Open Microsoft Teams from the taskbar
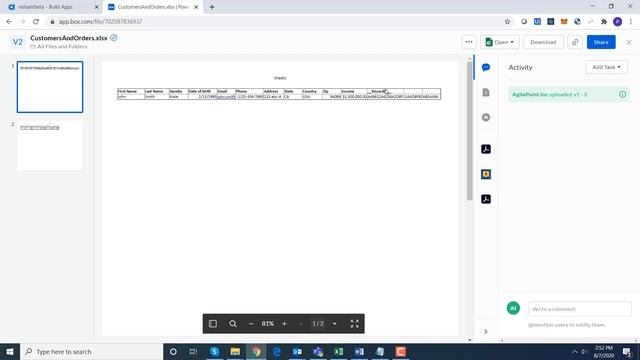 318,351
